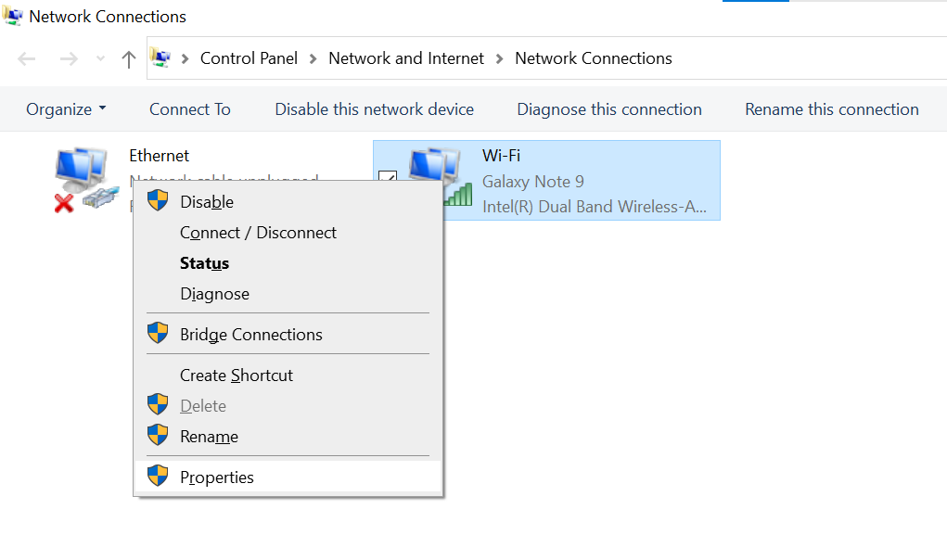The image size is (947, 560).
Task: Toggle the Wi-Fi item selection checkbox
Action: click(x=388, y=180)
